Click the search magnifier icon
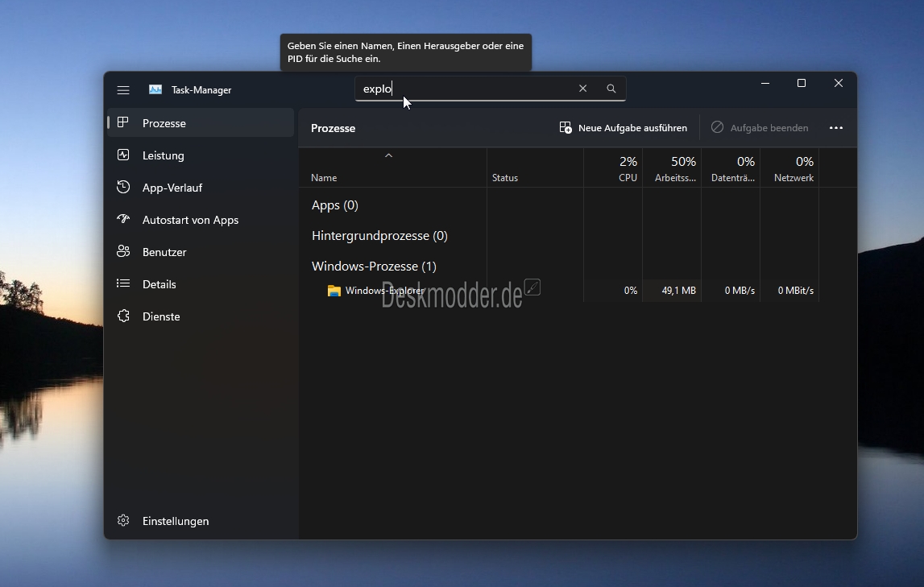The width and height of the screenshot is (924, 587). (611, 89)
